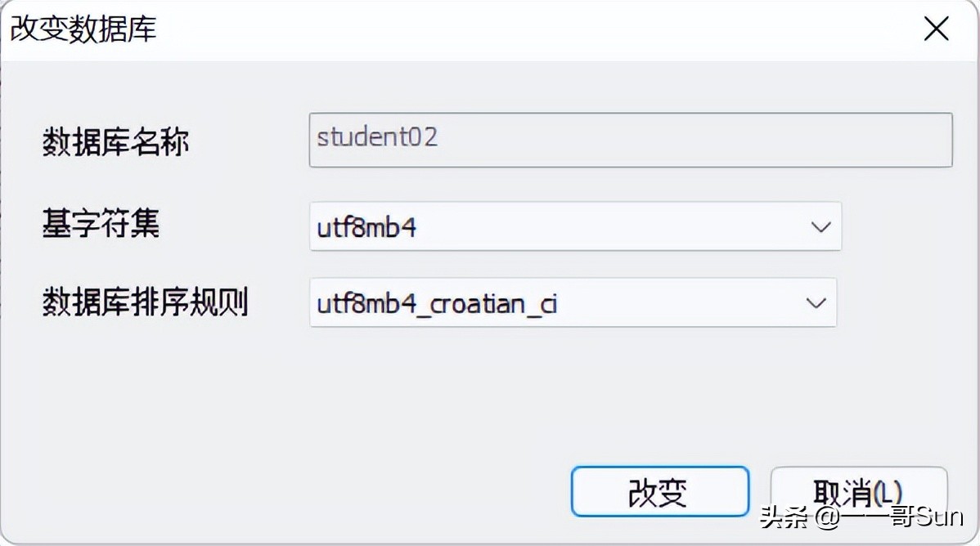Click the 改变数据库 title bar text
Image resolution: width=980 pixels, height=546 pixels.
[x=83, y=29]
